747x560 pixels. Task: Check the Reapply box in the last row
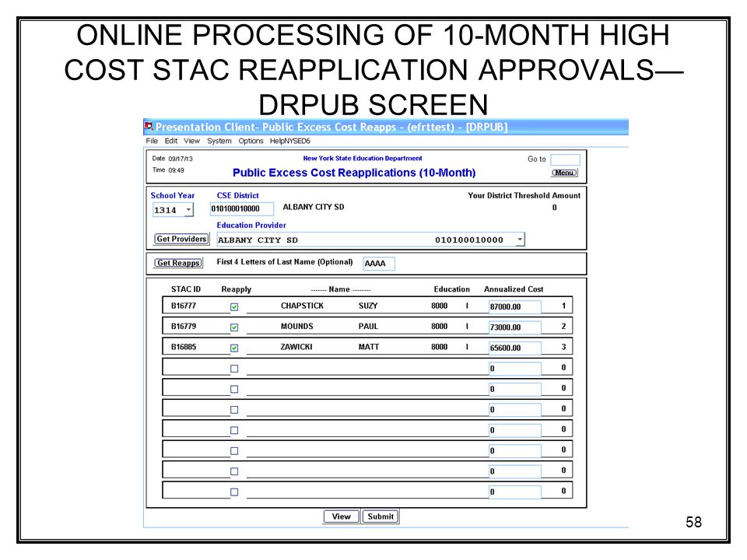click(x=234, y=492)
